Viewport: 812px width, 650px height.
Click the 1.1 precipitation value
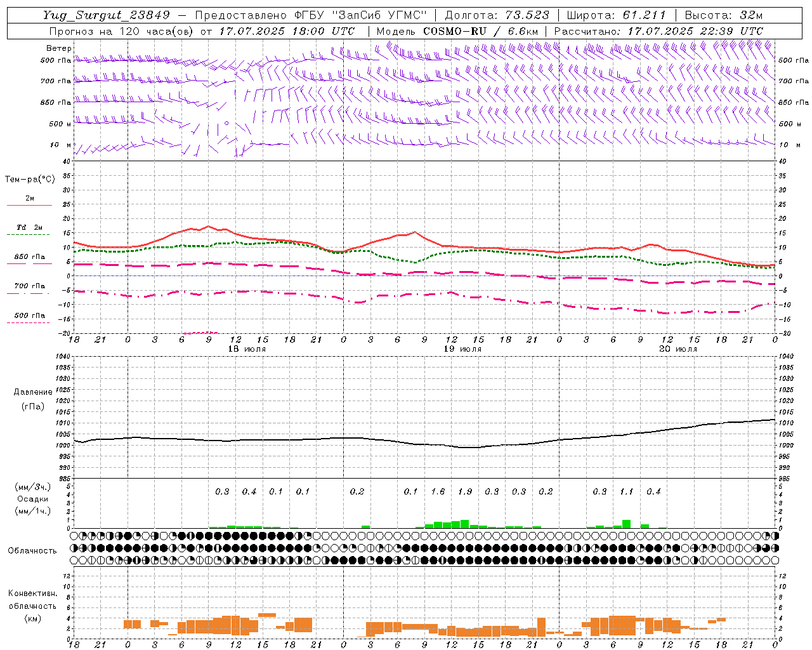pyautogui.click(x=627, y=491)
